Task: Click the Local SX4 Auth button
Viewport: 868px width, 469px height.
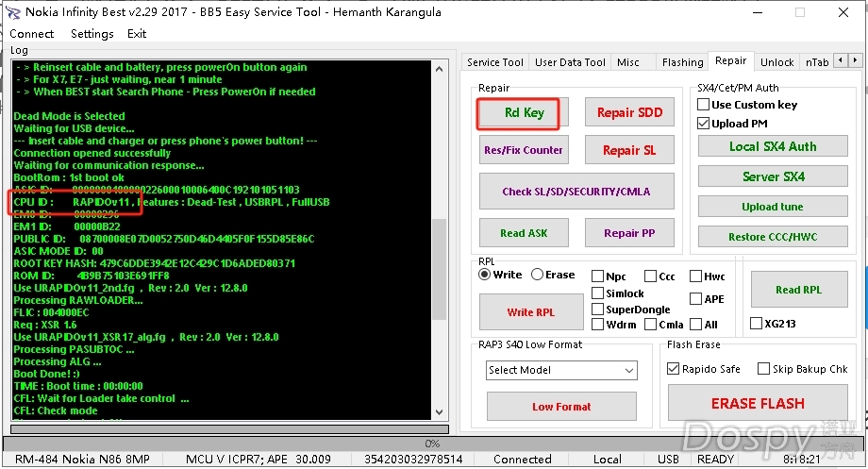Action: 773,146
